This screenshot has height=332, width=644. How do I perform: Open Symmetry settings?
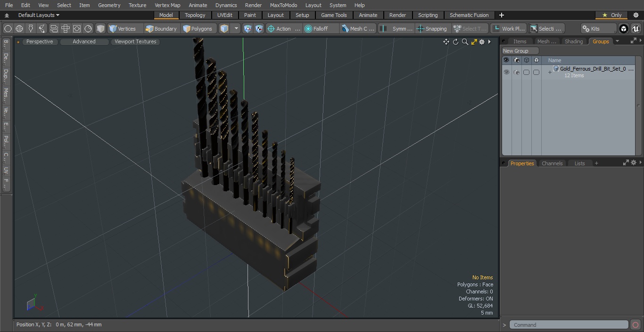click(x=396, y=29)
